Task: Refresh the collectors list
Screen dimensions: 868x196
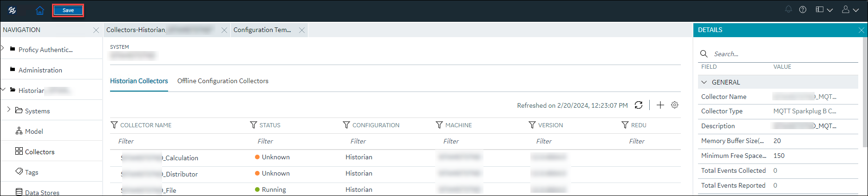Action: 639,105
